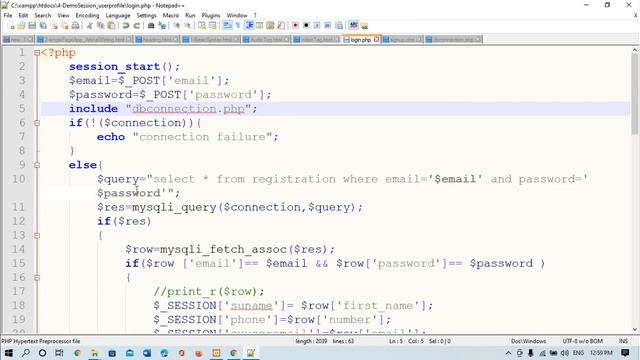
Task: Open the Search menu
Action: [x=42, y=16]
